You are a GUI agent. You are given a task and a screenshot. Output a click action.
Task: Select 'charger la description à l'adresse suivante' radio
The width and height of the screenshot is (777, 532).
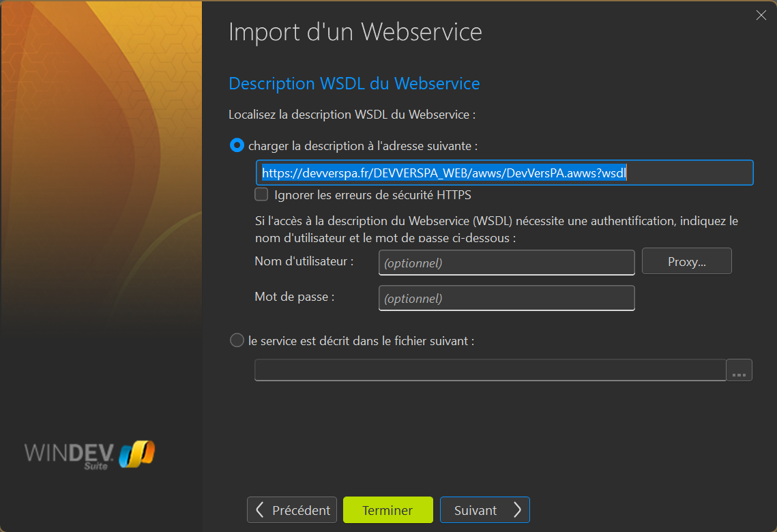click(237, 146)
